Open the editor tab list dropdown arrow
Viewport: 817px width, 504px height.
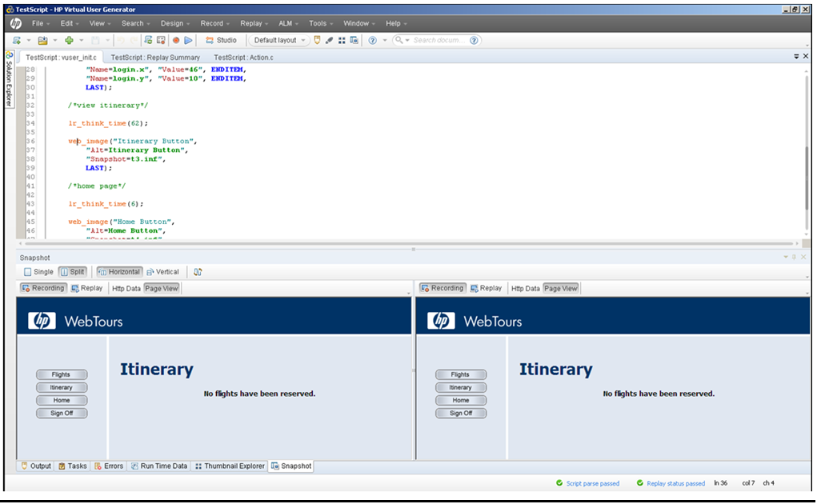pos(796,56)
